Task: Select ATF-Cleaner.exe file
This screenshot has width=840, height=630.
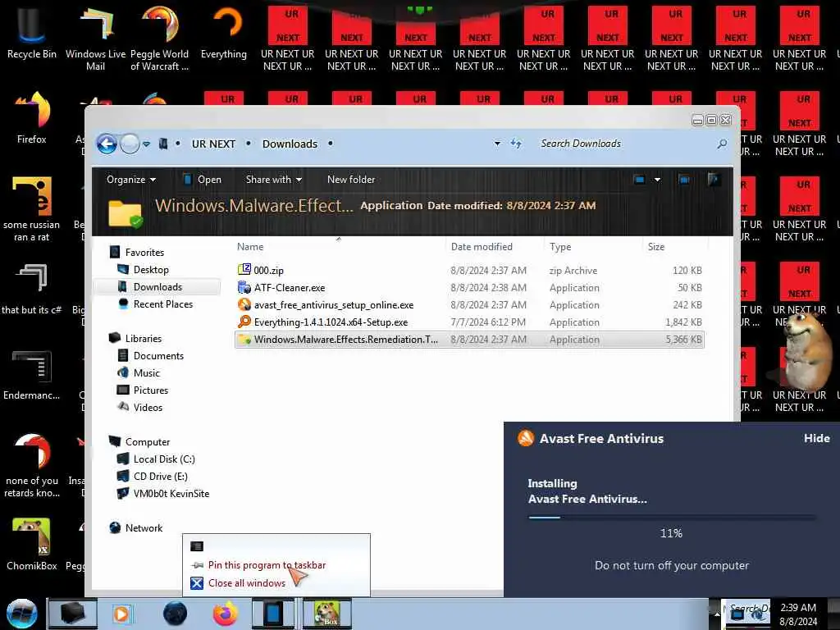Action: click(468, 288)
